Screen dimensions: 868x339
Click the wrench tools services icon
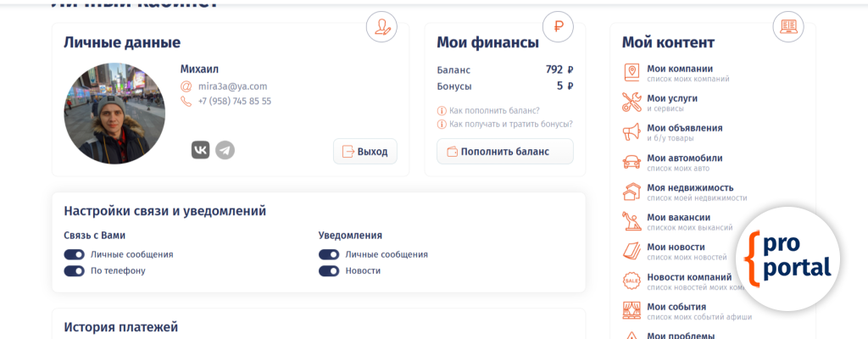coord(632,103)
